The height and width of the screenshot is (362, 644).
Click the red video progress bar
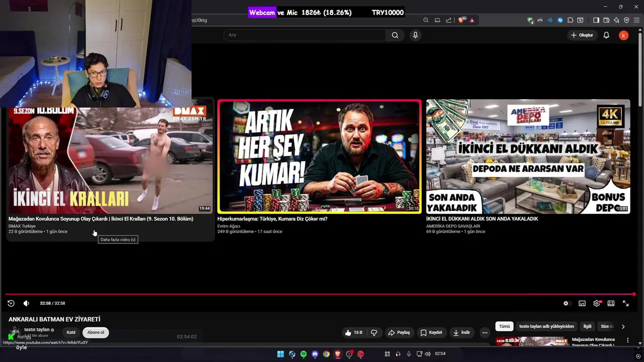click(x=319, y=294)
